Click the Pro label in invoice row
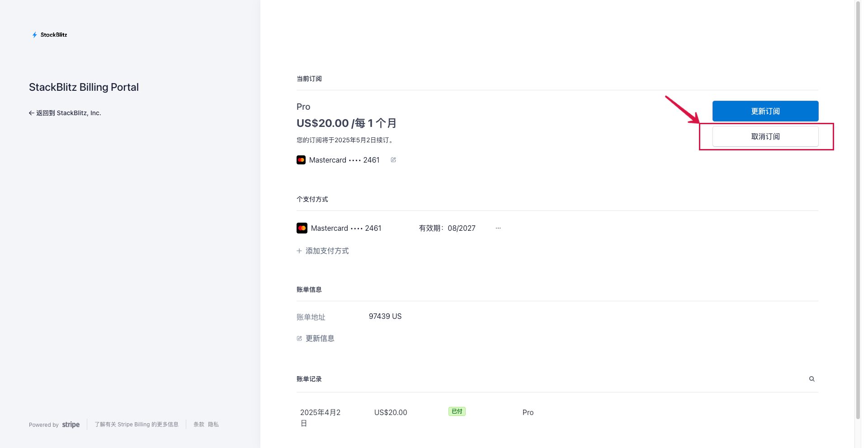The width and height of the screenshot is (868, 448). [x=528, y=412]
